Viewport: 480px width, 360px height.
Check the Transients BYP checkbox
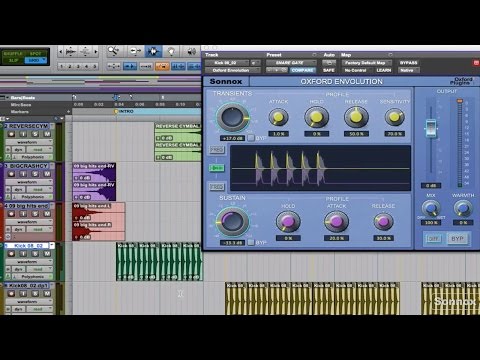point(251,138)
